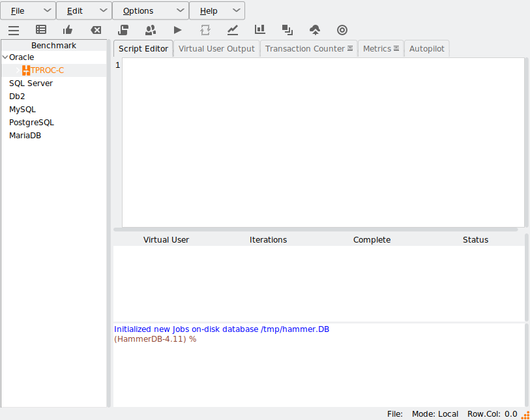The width and height of the screenshot is (530, 420).
Task: Click the small icon on Metrics tab
Action: pos(396,48)
